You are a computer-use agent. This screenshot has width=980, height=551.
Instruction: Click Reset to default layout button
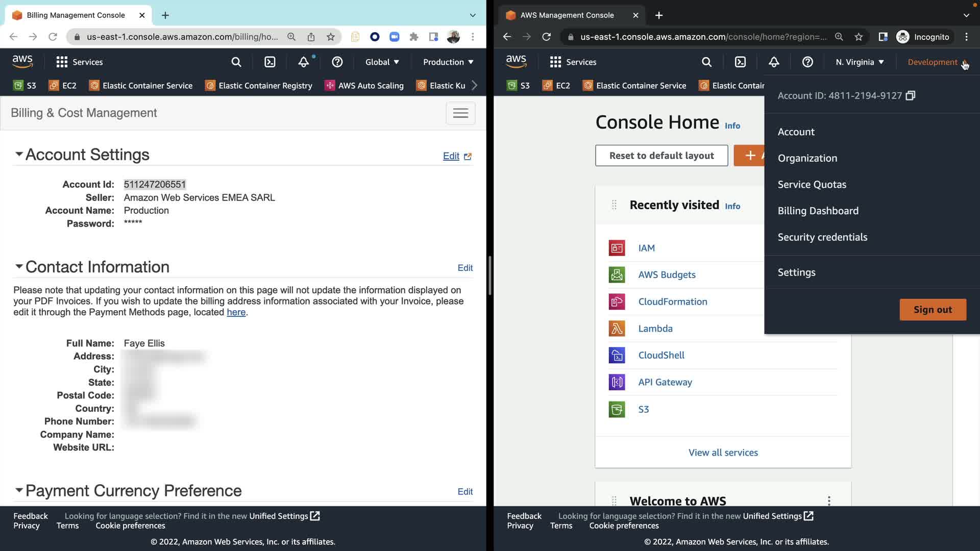(661, 156)
